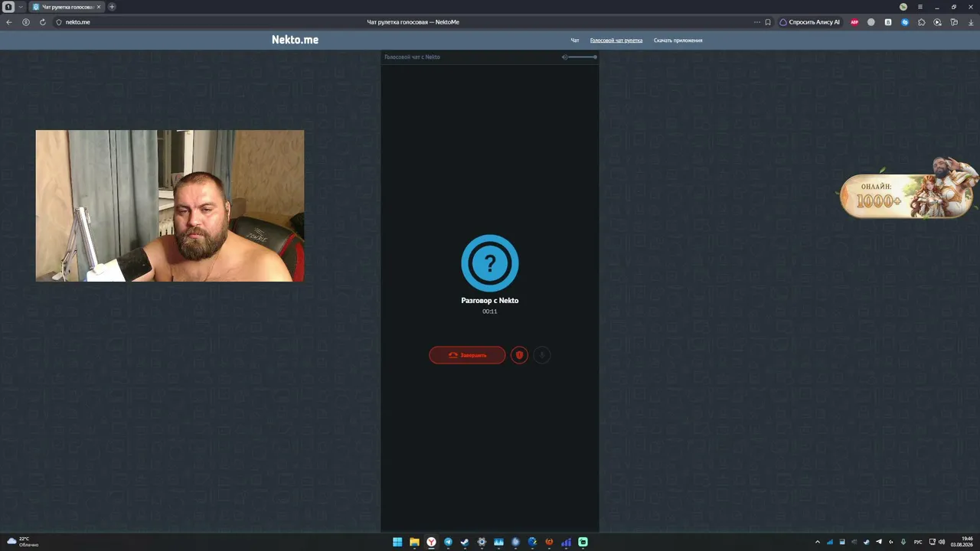Open browser downloads arrow icon
The width and height of the screenshot is (980, 551).
[x=970, y=22]
